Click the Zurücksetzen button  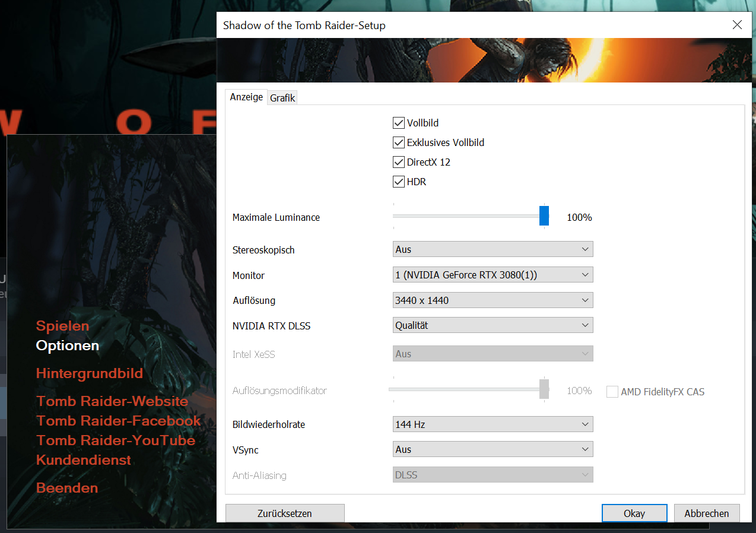pyautogui.click(x=285, y=513)
